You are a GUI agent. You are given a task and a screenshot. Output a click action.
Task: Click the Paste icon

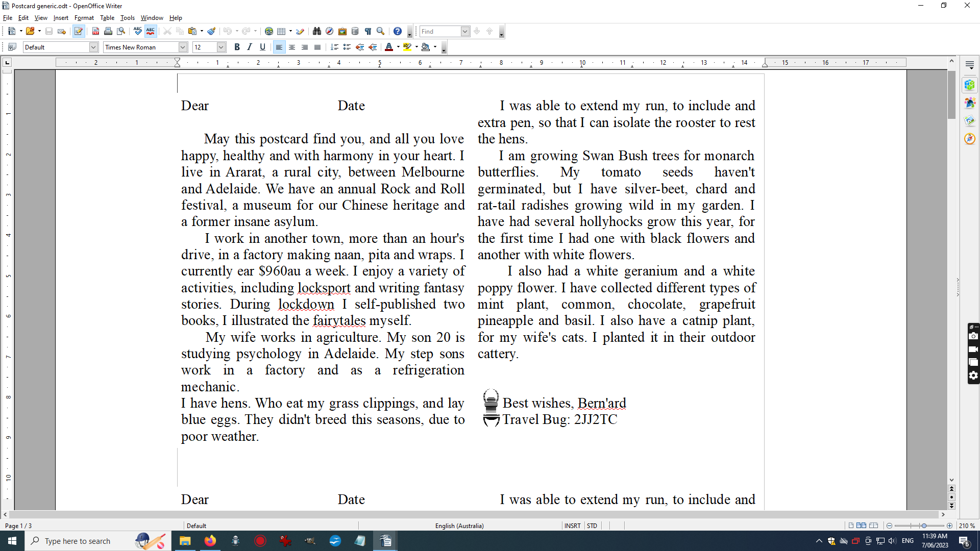tap(192, 31)
